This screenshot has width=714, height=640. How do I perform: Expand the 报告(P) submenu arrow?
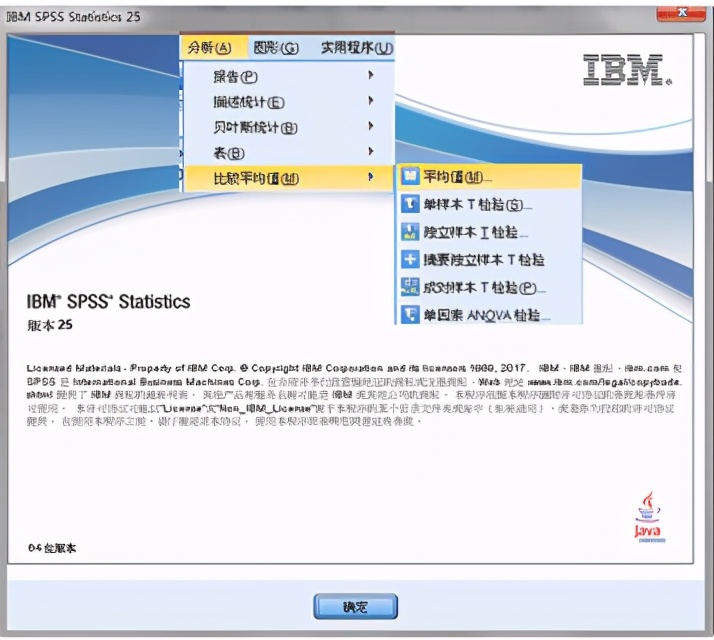coord(371,75)
